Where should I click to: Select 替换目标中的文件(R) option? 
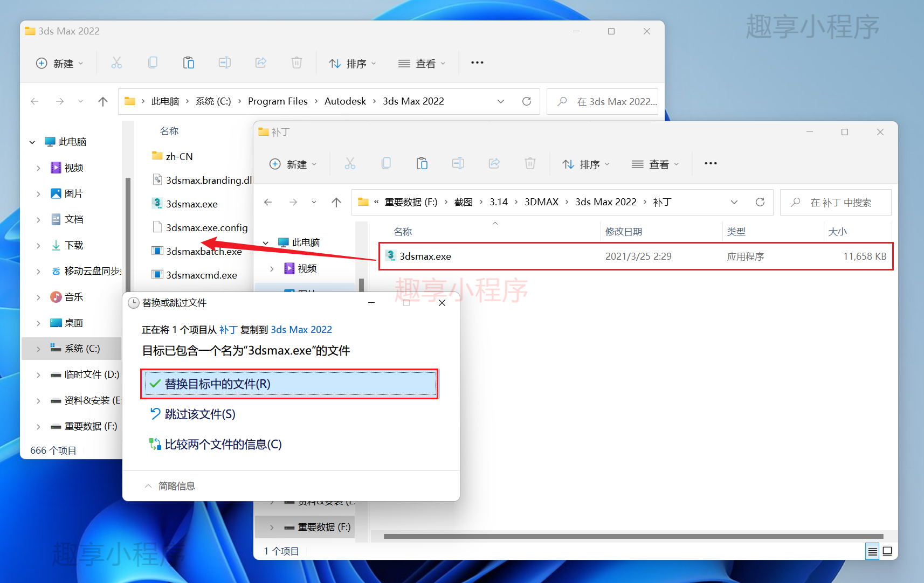tap(289, 384)
